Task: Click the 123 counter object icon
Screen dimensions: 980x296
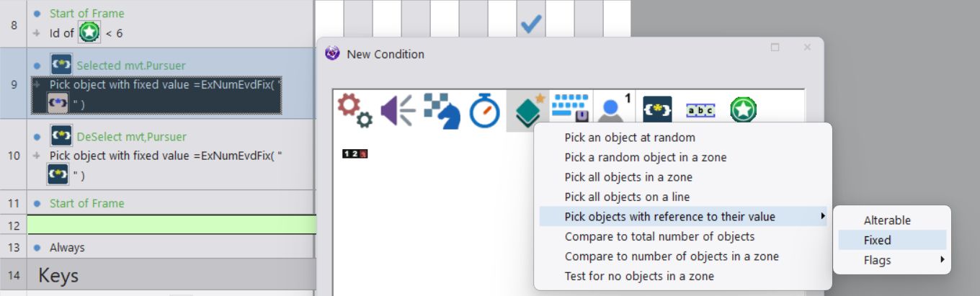Action: pyautogui.click(x=355, y=153)
